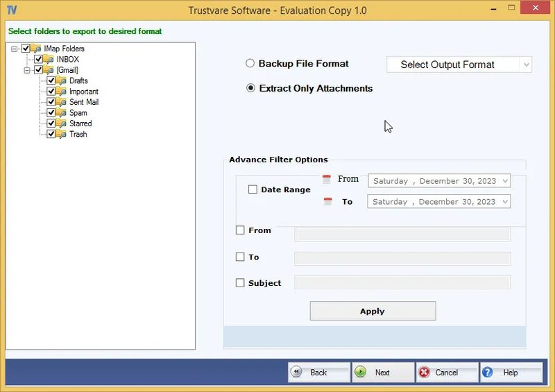The width and height of the screenshot is (555, 392).
Task: Click the Sent Mail folder icon
Action: pyautogui.click(x=61, y=102)
